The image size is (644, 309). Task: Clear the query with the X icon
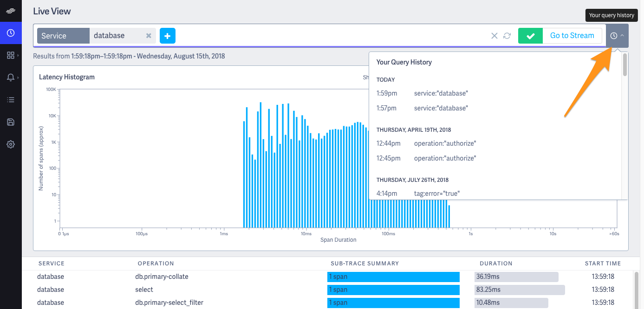pos(494,36)
